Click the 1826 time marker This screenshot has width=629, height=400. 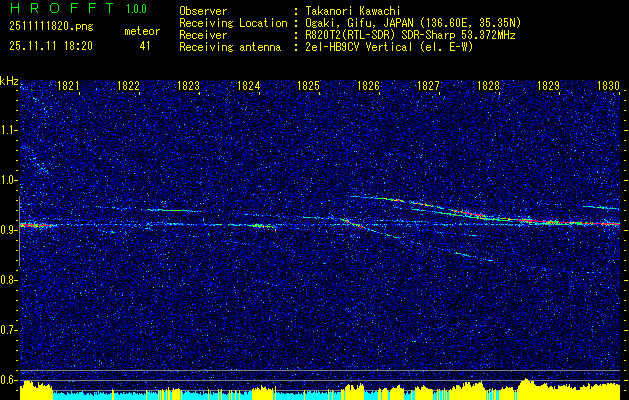click(x=368, y=85)
